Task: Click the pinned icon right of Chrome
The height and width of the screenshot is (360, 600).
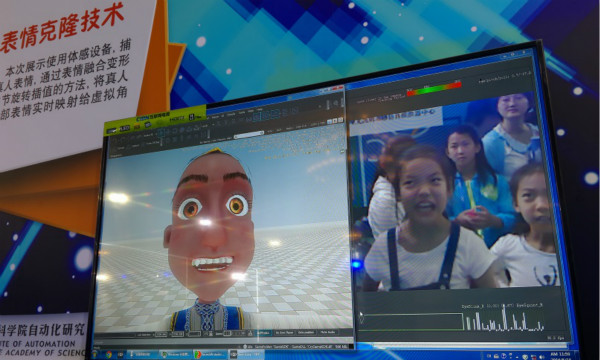Action: coord(121,355)
